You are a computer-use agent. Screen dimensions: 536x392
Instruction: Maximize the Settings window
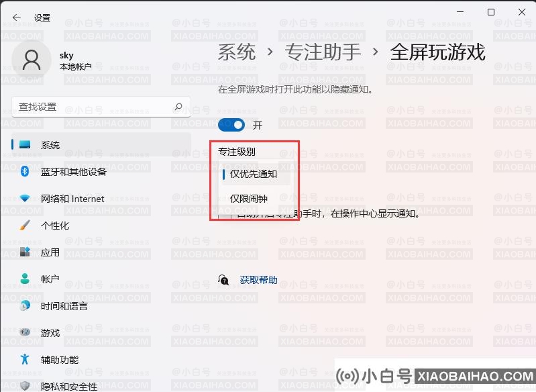point(491,12)
